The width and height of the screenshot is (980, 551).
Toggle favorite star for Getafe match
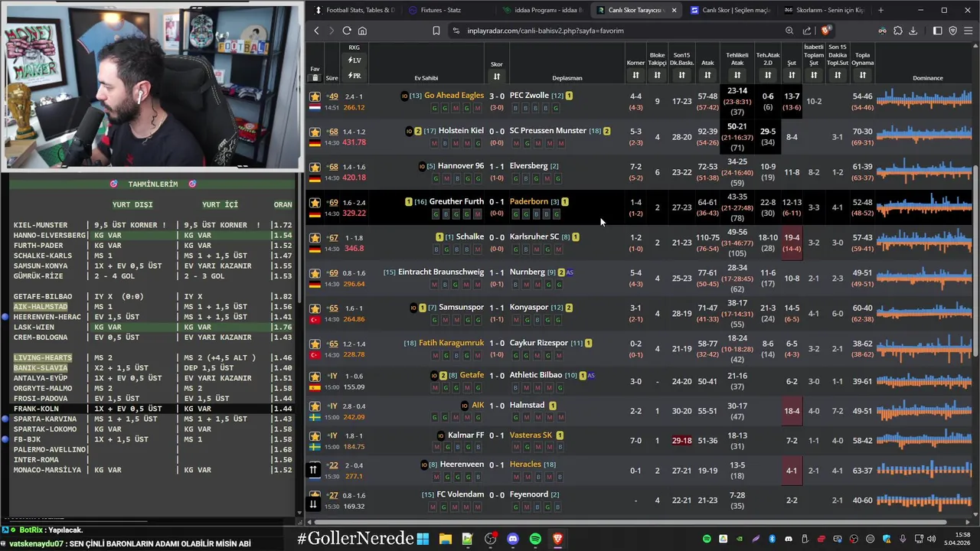coord(315,376)
